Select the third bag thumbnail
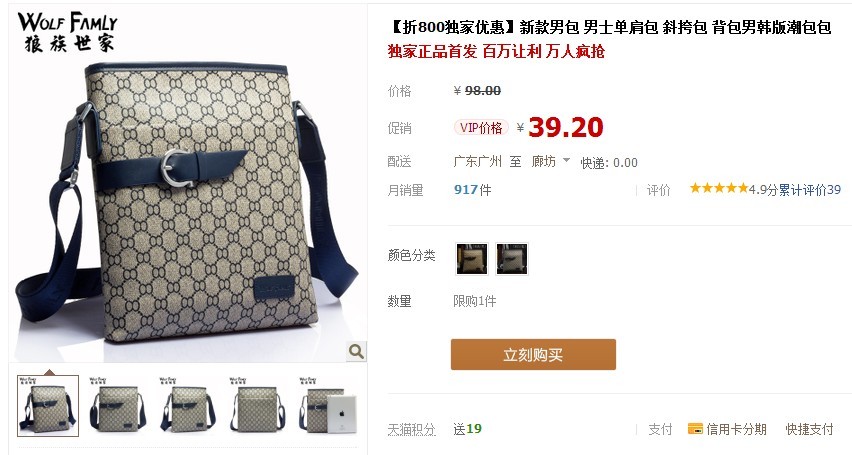The image size is (852, 455). [x=188, y=406]
